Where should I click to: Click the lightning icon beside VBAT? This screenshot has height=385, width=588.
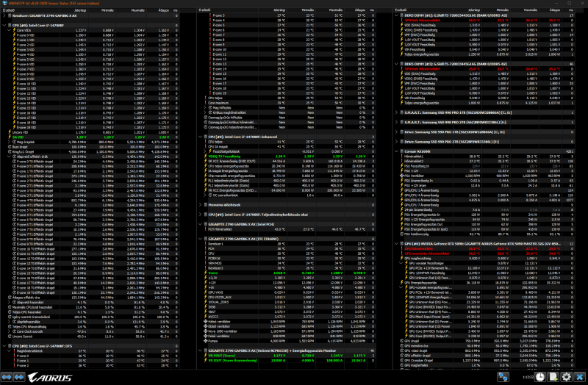pyautogui.click(x=206, y=312)
